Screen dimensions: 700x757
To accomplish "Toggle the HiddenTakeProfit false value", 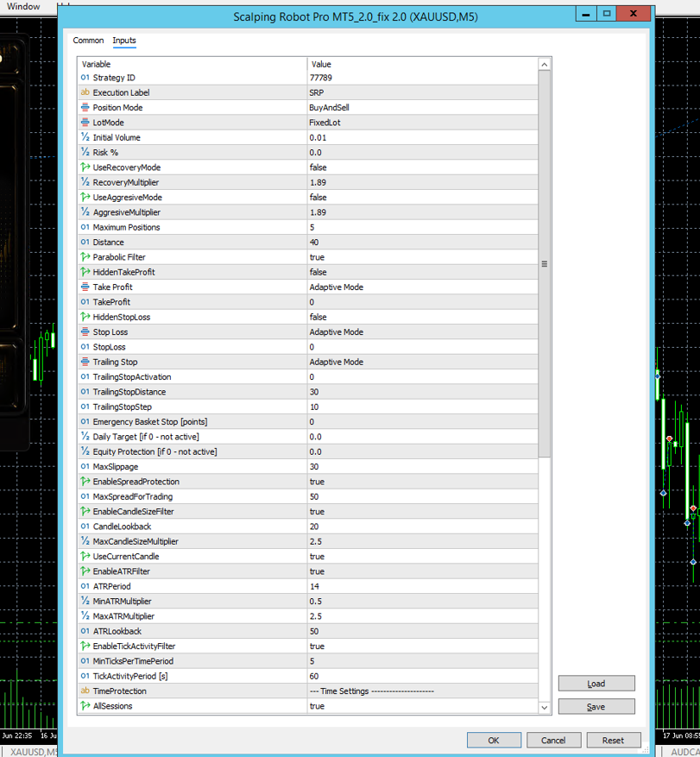I will [x=422, y=272].
